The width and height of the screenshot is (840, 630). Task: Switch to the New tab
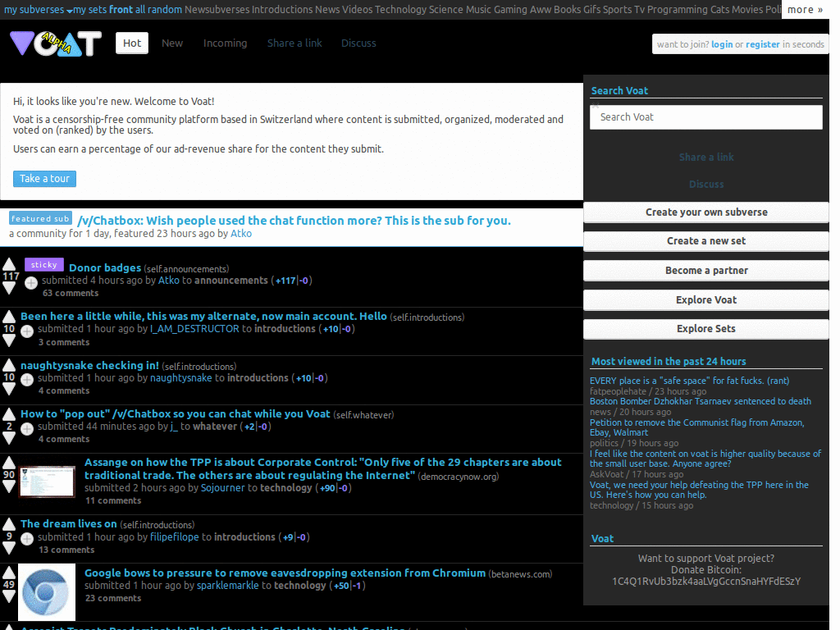(172, 43)
